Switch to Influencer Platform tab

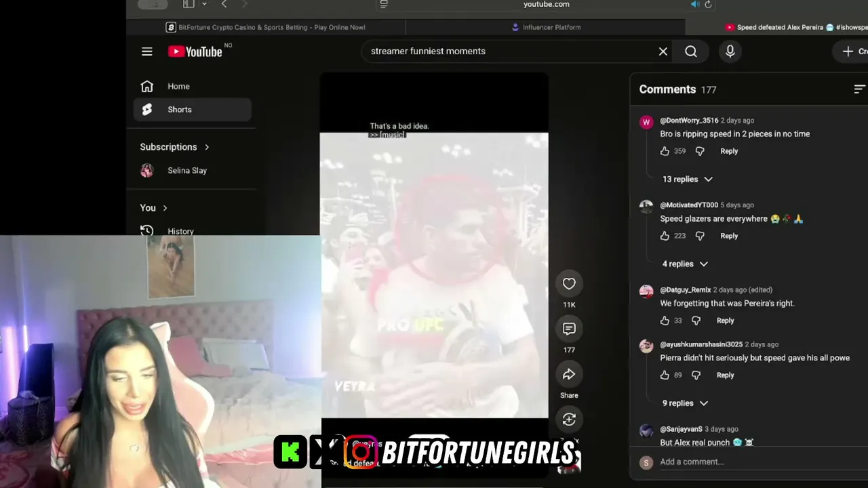546,27
